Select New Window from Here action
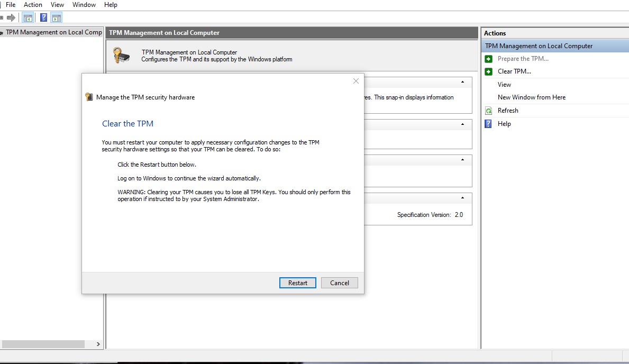 (531, 97)
